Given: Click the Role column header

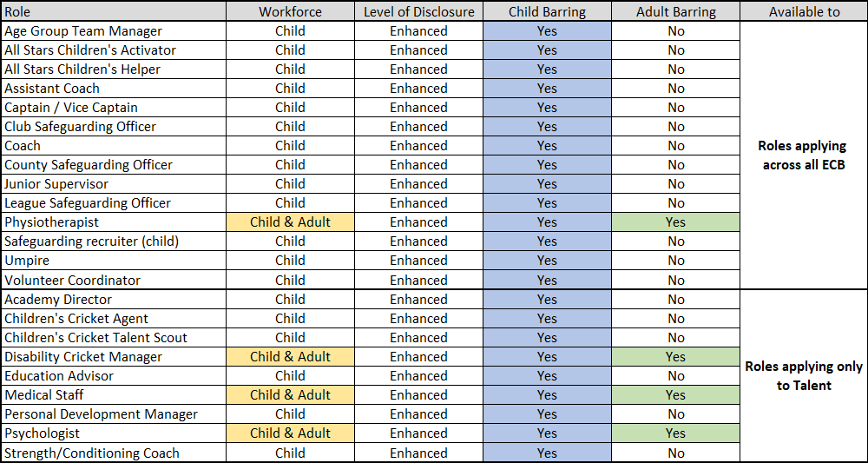Looking at the screenshot, I should pyautogui.click(x=113, y=11).
